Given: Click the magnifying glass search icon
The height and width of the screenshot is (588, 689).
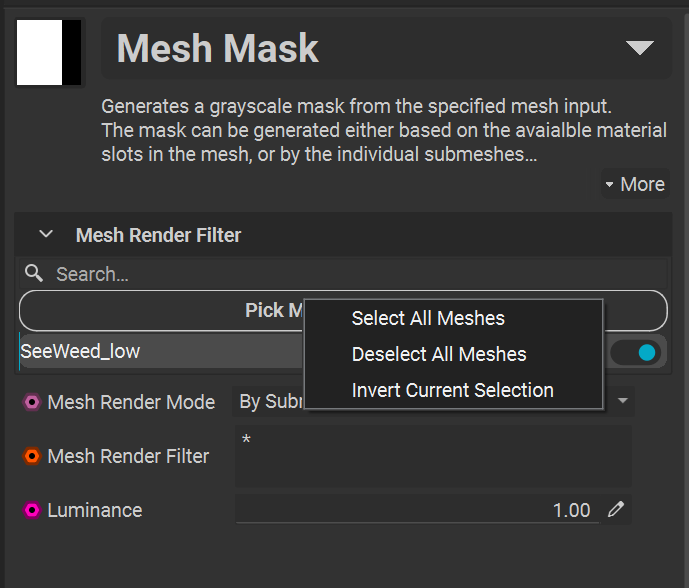Looking at the screenshot, I should [x=34, y=273].
